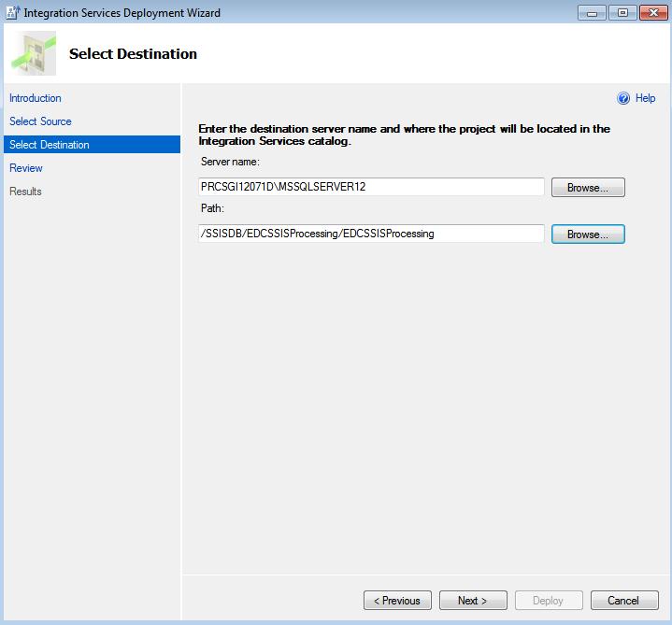Open the Help link text

(645, 98)
